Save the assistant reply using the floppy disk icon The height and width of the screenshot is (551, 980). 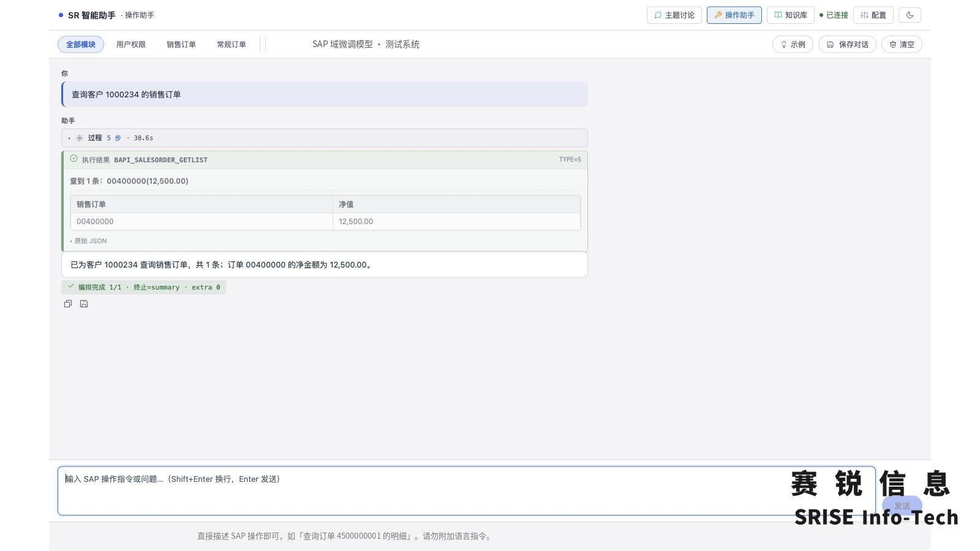(84, 304)
